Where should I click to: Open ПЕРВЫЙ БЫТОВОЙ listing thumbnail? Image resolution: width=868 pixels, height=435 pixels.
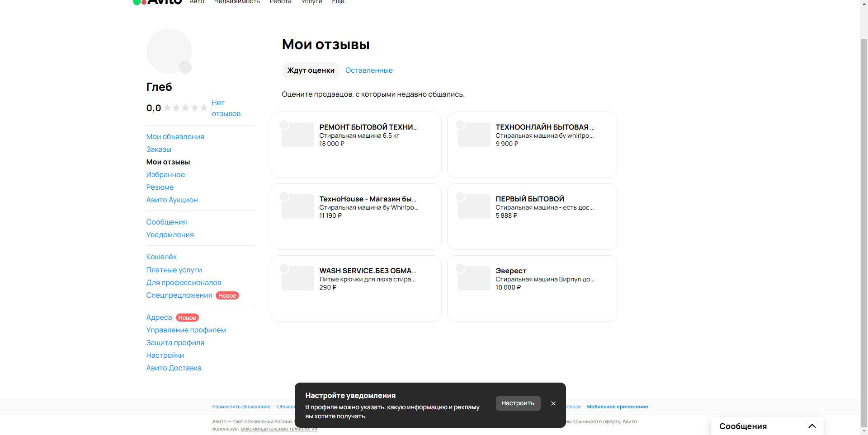tap(474, 206)
